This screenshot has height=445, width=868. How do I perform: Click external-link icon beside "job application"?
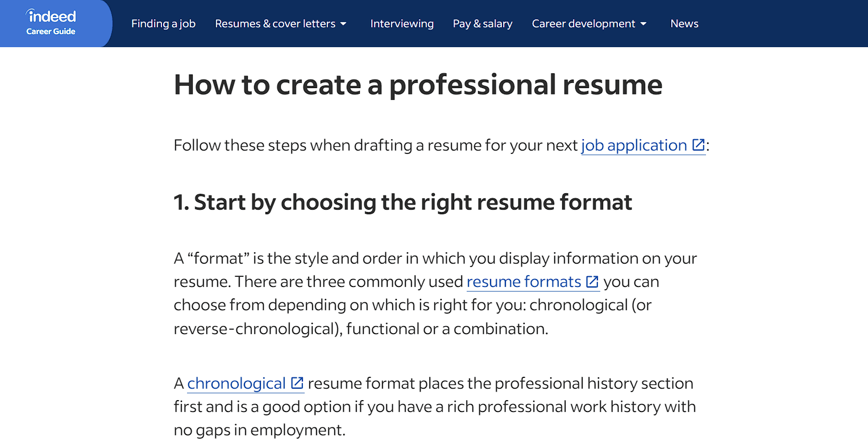pyautogui.click(x=698, y=145)
